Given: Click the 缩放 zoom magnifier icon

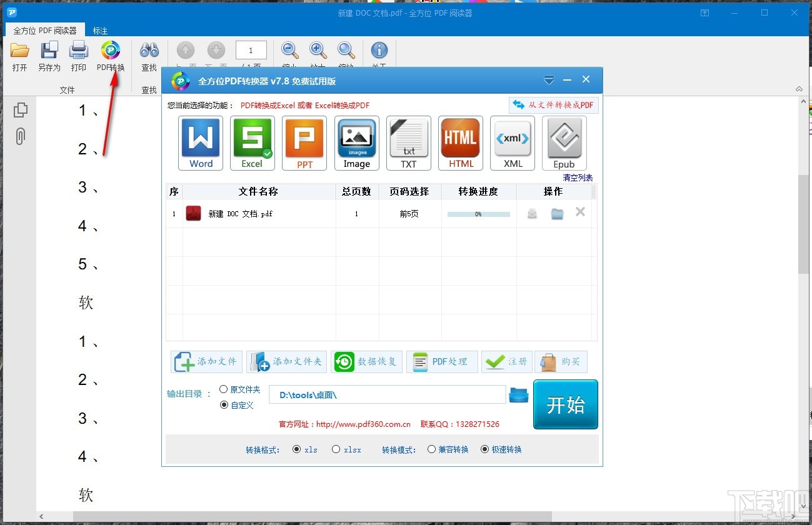Looking at the screenshot, I should 346,51.
